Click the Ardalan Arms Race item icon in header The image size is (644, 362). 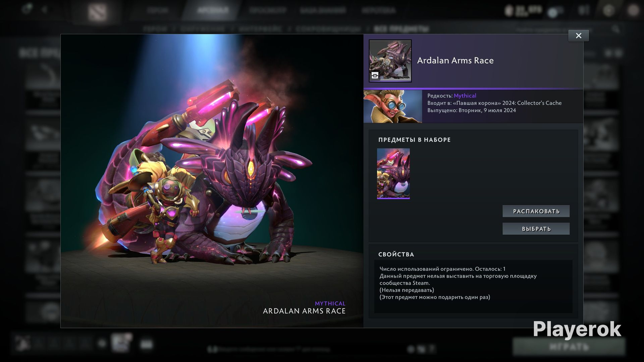[390, 61]
